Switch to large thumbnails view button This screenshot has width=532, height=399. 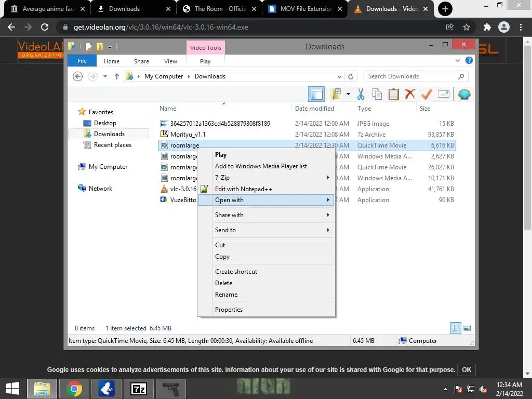467,328
